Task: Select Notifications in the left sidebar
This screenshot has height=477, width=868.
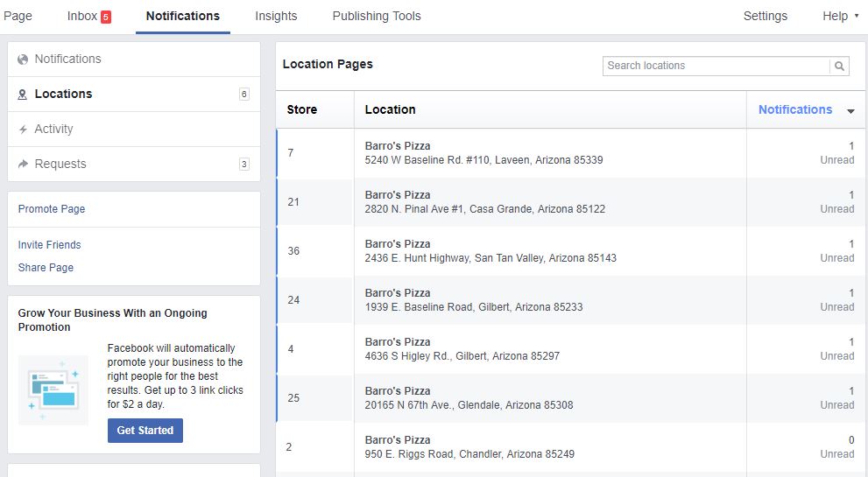Action: pyautogui.click(x=134, y=60)
